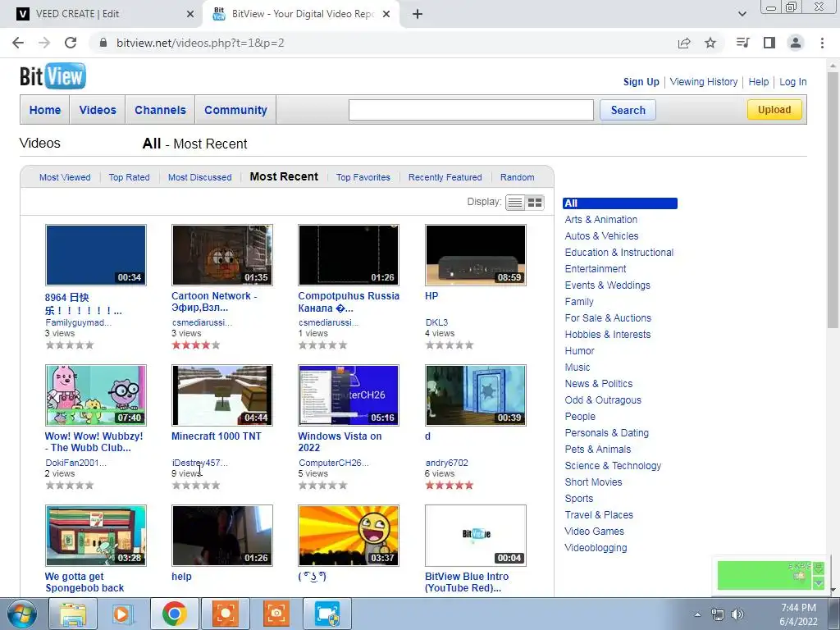Open a new browser tab

pyautogui.click(x=418, y=14)
